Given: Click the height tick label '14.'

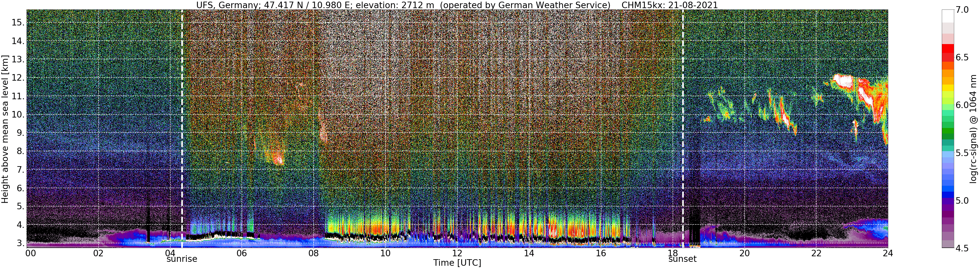Looking at the screenshot, I should [18, 41].
